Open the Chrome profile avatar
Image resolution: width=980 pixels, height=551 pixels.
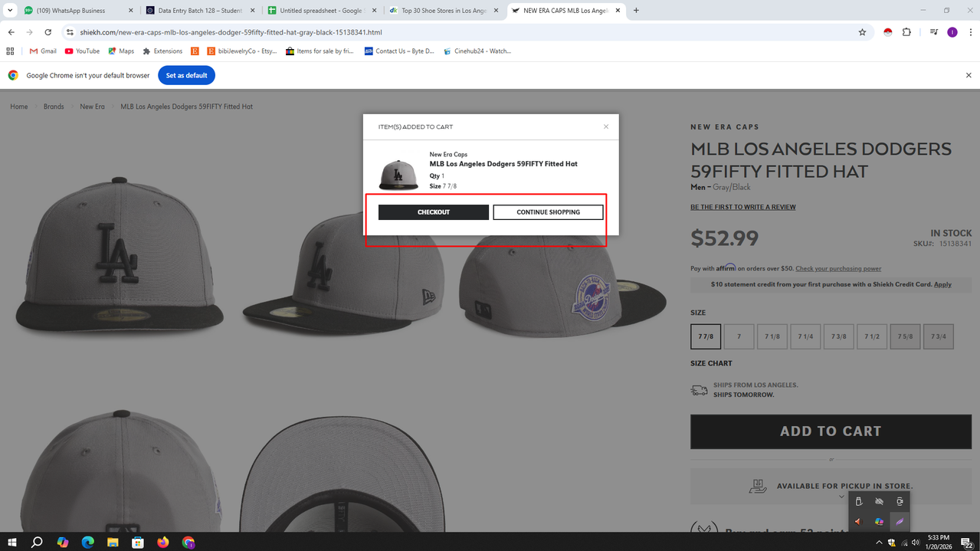click(952, 32)
